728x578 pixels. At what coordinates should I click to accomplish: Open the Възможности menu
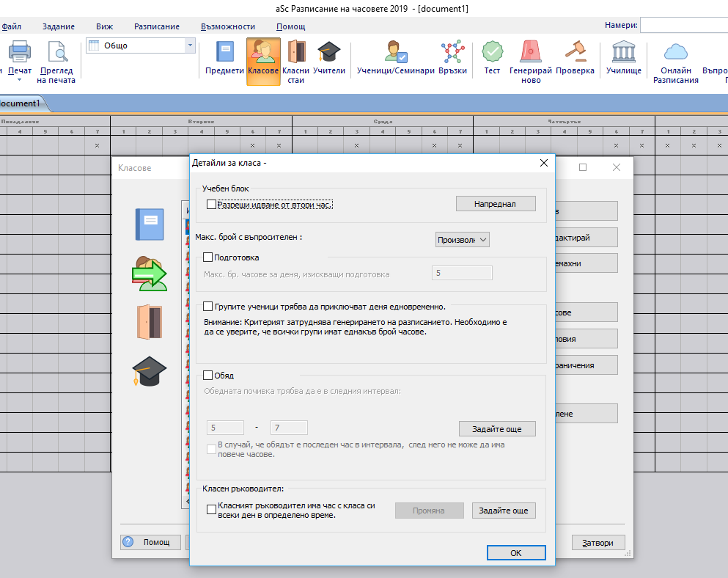[x=228, y=26]
